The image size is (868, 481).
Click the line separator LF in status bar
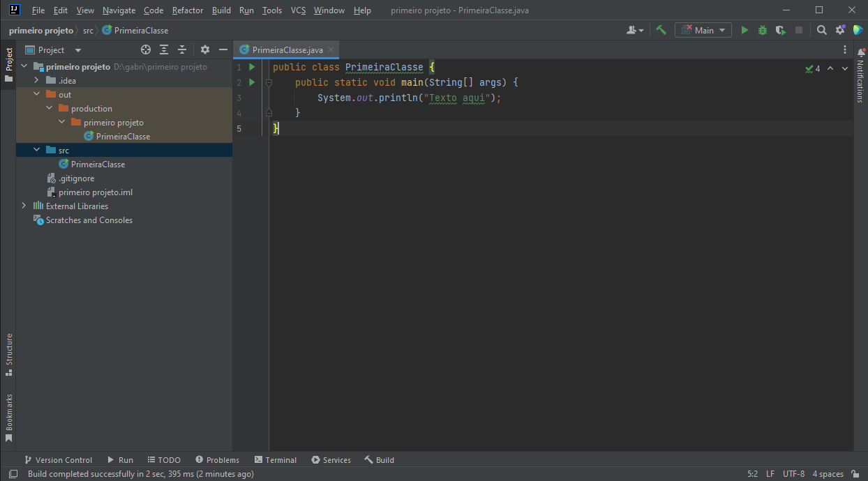pos(770,474)
